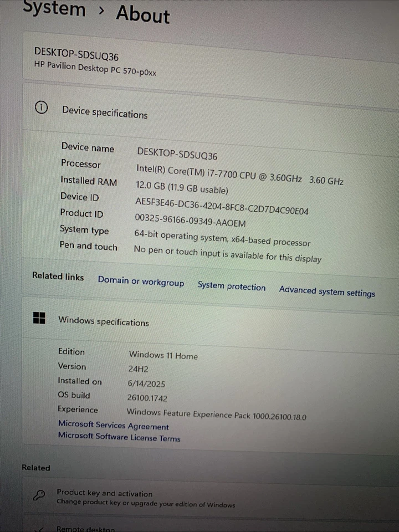Select the 24H2 version value
Screen dimensions: 399x532
(138, 369)
